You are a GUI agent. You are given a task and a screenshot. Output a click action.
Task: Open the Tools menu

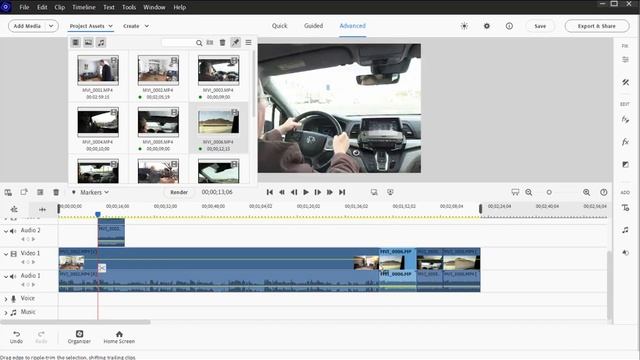pos(129,7)
